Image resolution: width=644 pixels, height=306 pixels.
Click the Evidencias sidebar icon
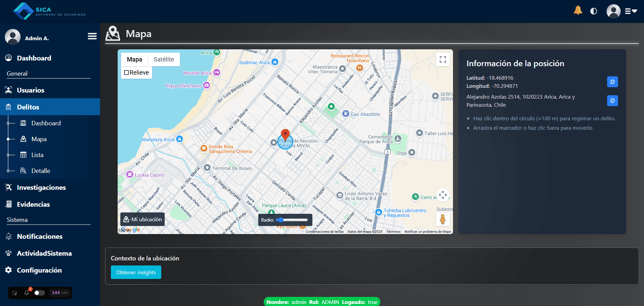point(8,204)
